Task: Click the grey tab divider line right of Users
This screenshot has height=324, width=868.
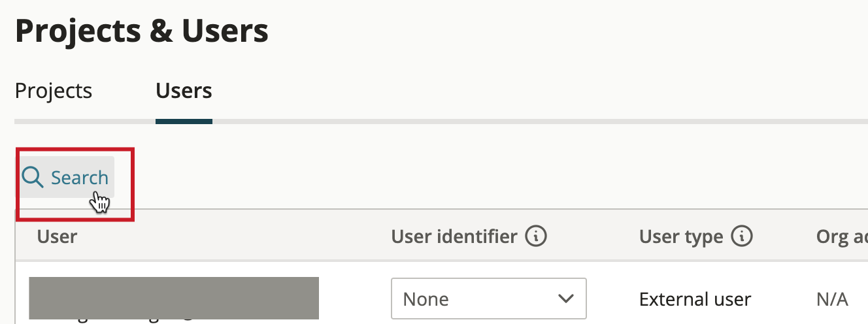Action: (x=540, y=121)
